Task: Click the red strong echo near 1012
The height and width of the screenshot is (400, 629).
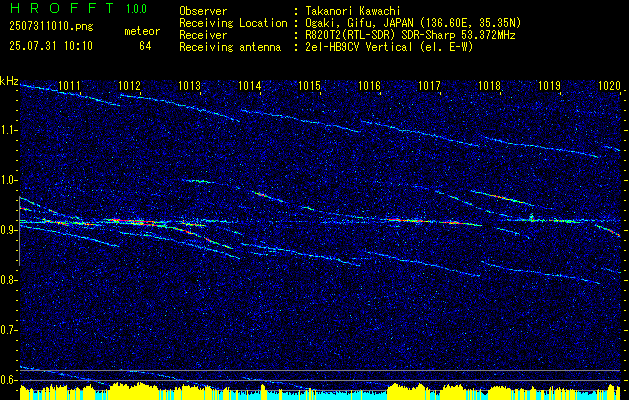Action: tap(132, 221)
